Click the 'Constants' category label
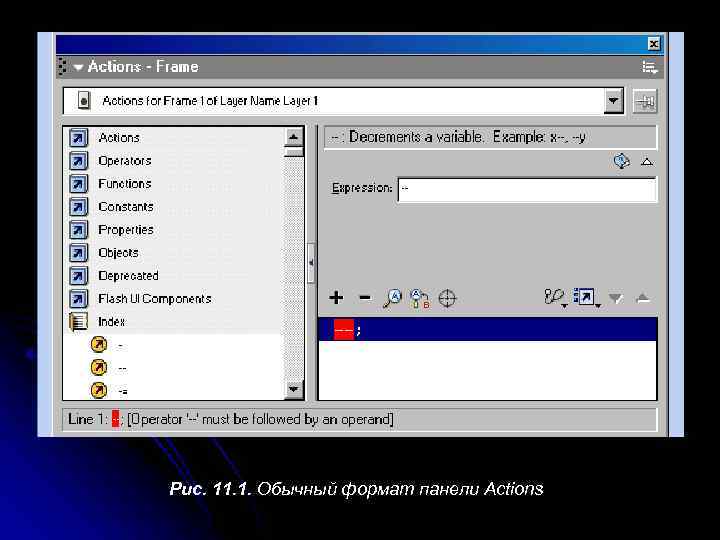Screen dimensions: 720x540 click(126, 207)
